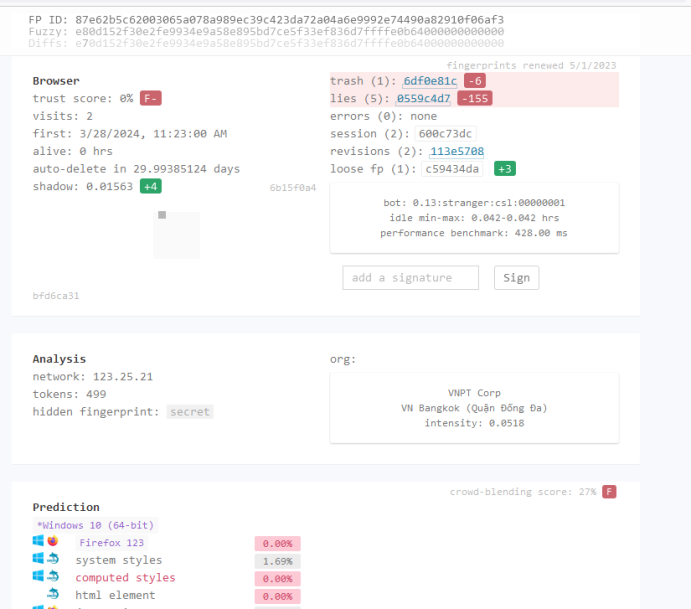Click the 0.00% computed styles value

click(x=278, y=579)
